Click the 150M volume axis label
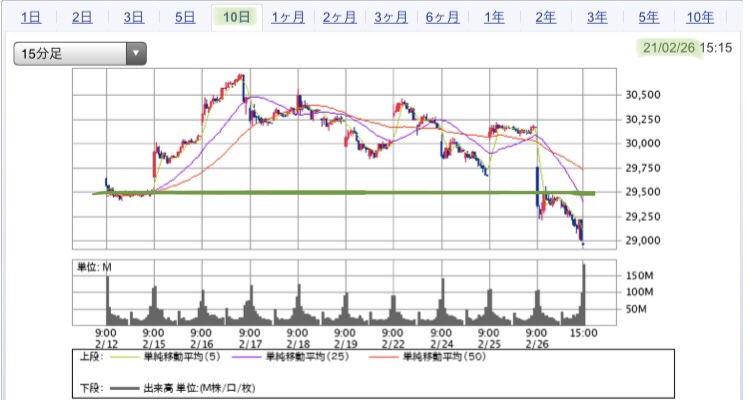Image resolution: width=749 pixels, height=400 pixels. coord(640,276)
